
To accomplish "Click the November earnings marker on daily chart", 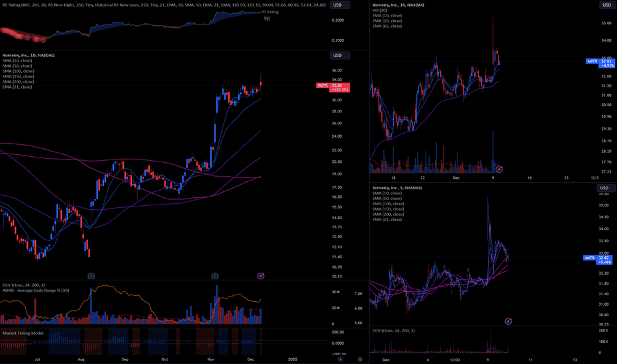I will [x=215, y=276].
